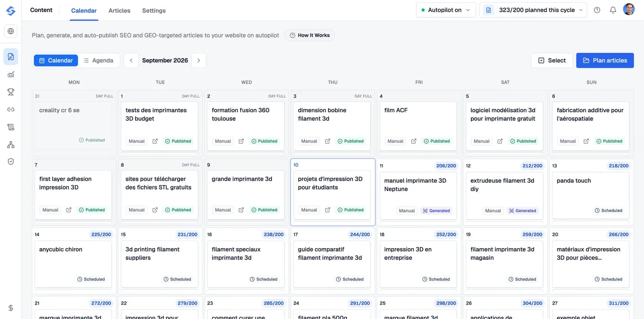644x319 pixels.
Task: Open the globe icon in the sidebar
Action: click(x=11, y=31)
